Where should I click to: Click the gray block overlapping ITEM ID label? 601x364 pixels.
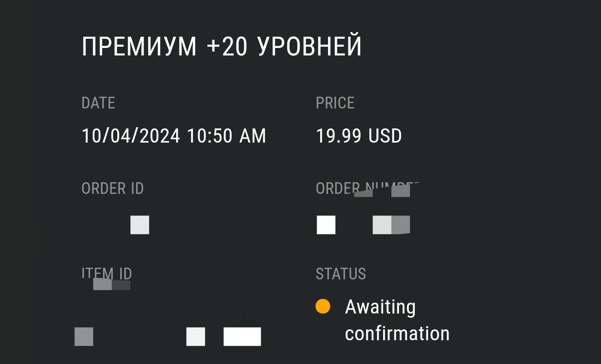[111, 284]
